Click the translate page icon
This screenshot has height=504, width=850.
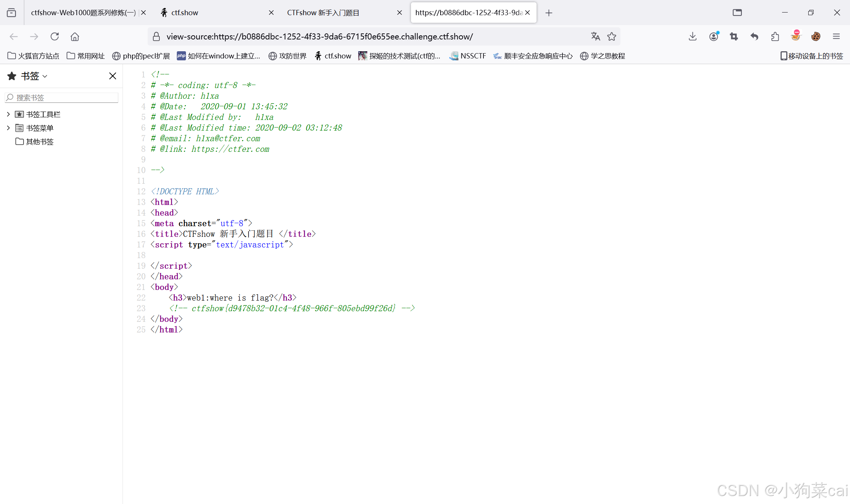595,36
